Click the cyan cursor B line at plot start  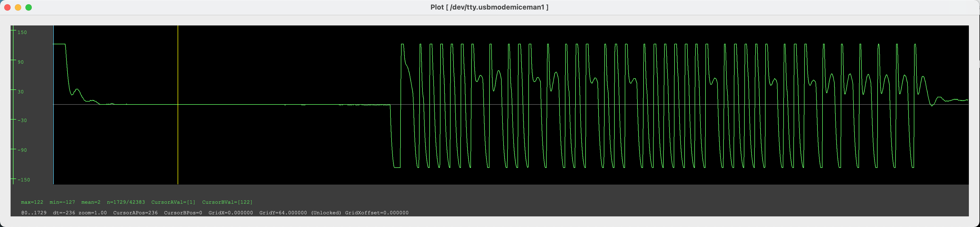pyautogui.click(x=53, y=105)
